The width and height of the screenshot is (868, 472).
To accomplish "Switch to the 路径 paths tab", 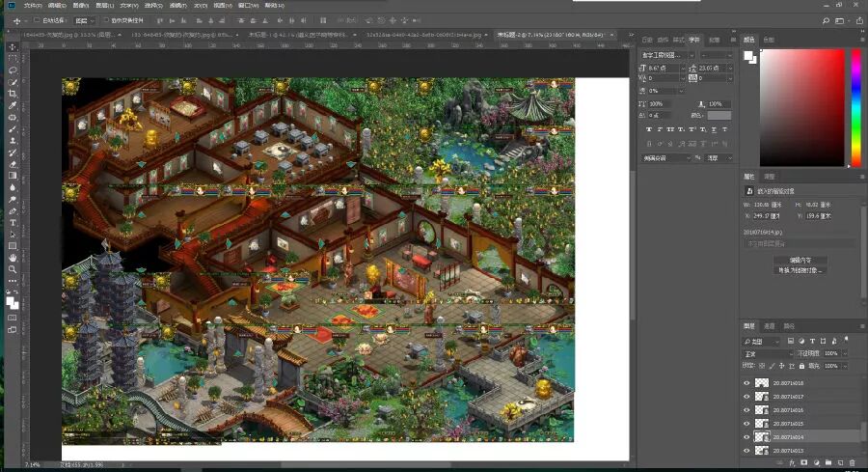I will coord(789,326).
